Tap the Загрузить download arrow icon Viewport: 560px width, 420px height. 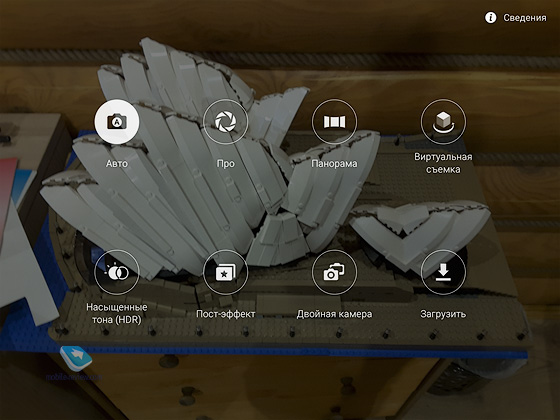pos(443,272)
